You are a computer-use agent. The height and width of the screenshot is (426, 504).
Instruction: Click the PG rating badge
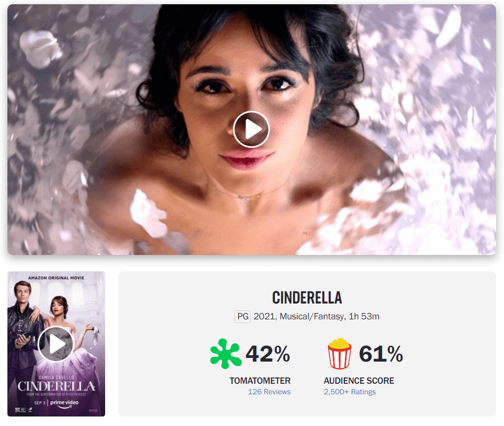[242, 316]
